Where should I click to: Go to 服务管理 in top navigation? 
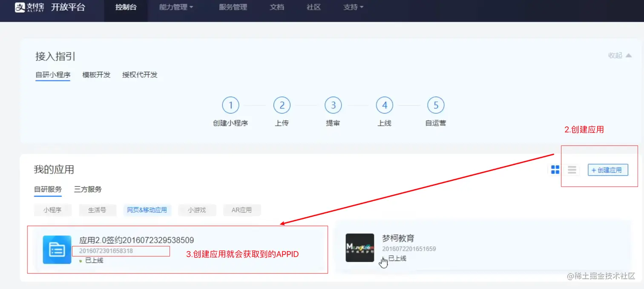(233, 7)
